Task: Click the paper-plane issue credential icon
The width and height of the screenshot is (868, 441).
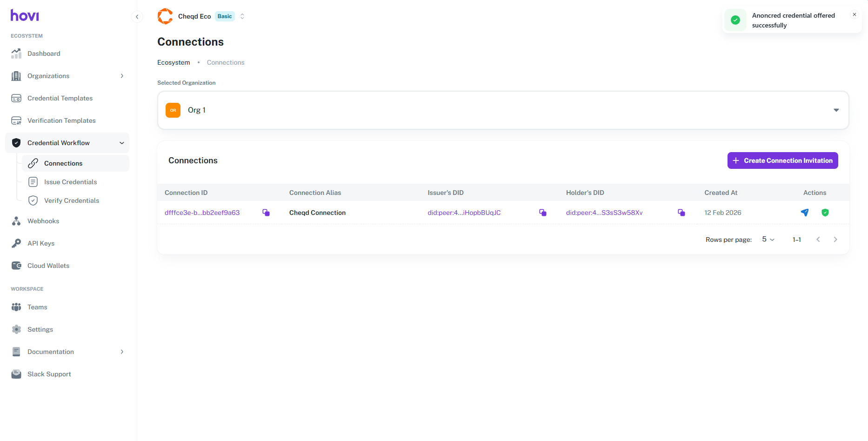Action: click(804, 213)
